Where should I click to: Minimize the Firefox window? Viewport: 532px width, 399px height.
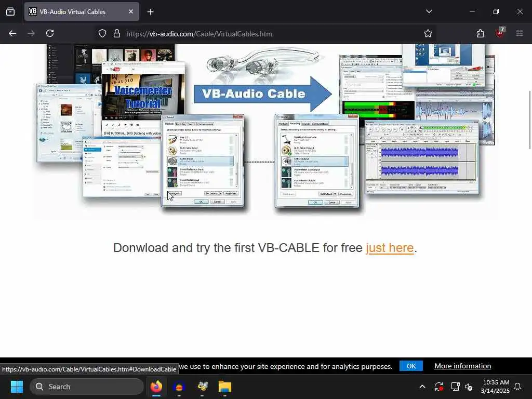tap(472, 11)
